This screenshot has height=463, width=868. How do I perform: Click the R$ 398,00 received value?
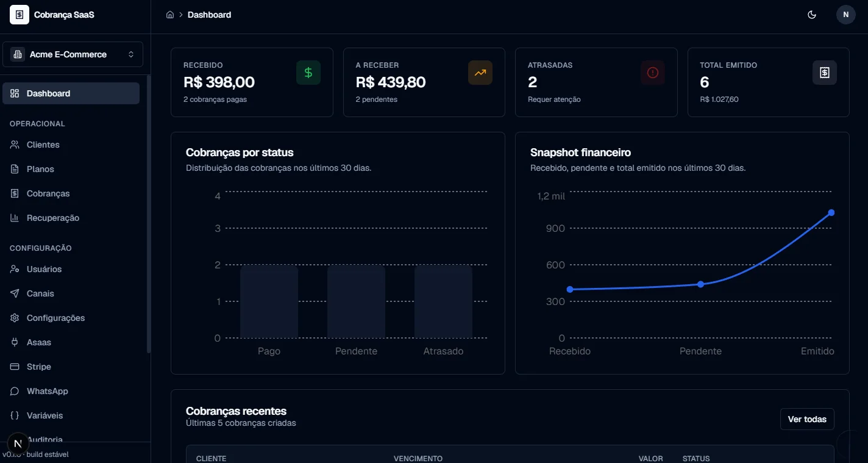tap(219, 82)
